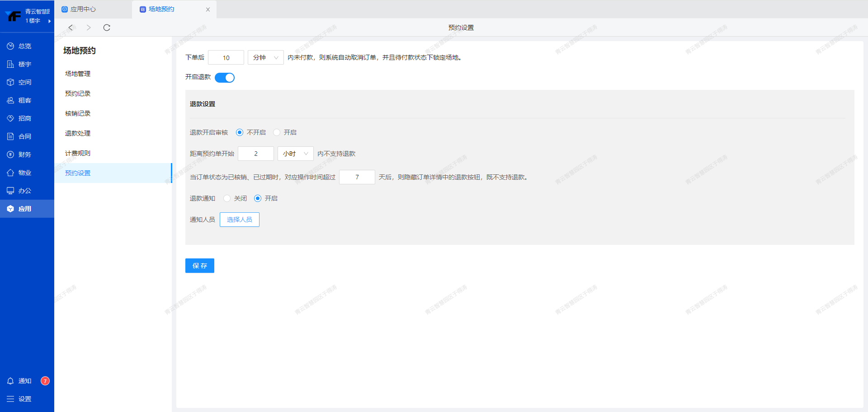
Task: Expand the 小时 unit dropdown
Action: coord(295,154)
